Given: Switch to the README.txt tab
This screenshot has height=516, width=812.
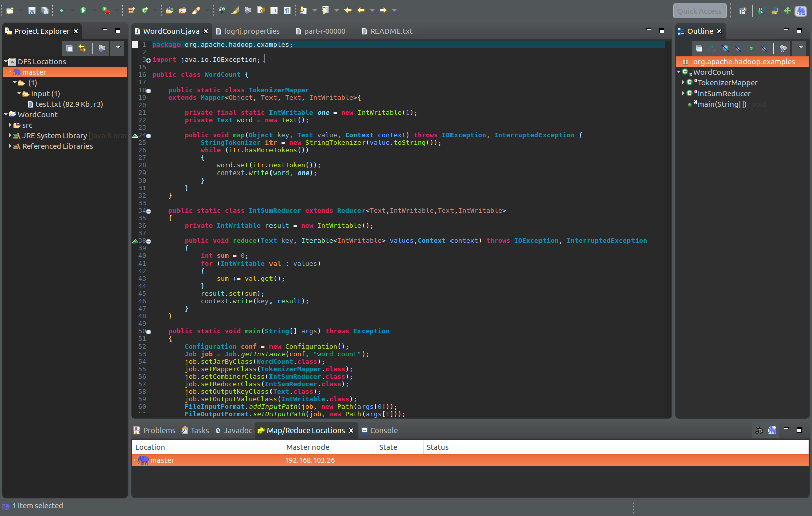Looking at the screenshot, I should click(387, 31).
